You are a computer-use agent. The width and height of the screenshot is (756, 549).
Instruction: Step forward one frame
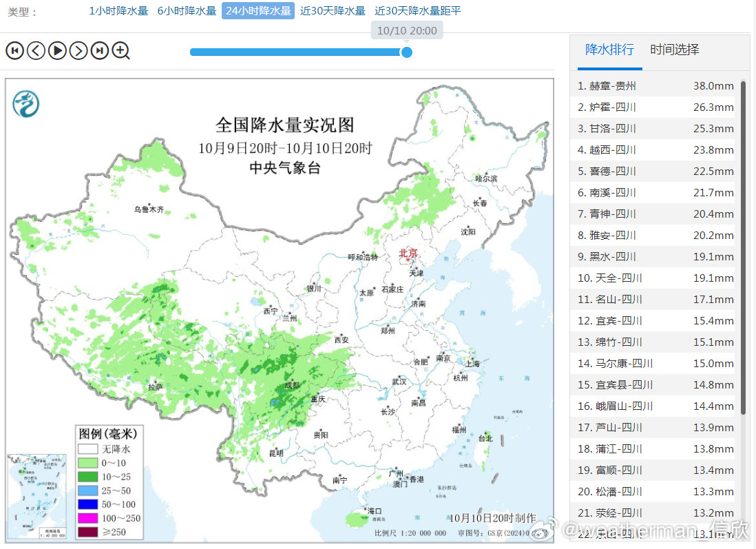coord(78,50)
